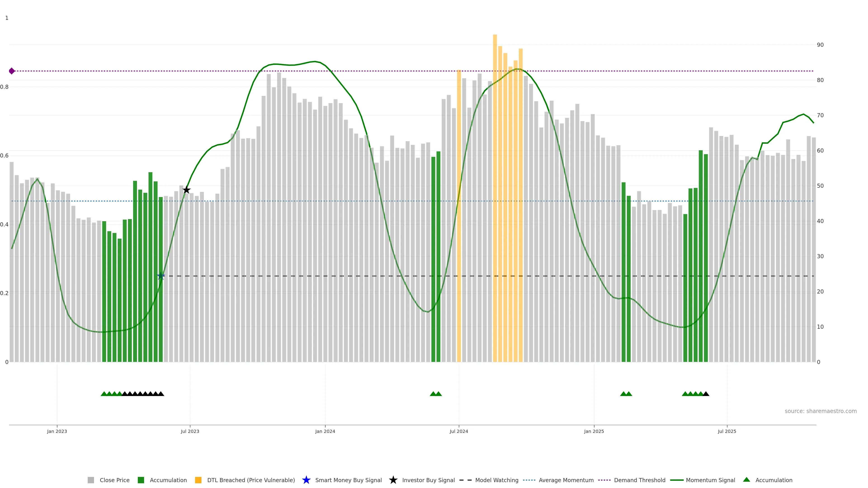This screenshot has width=868, height=488.
Task: Click the green Accumulation legend color square
Action: coord(141,480)
